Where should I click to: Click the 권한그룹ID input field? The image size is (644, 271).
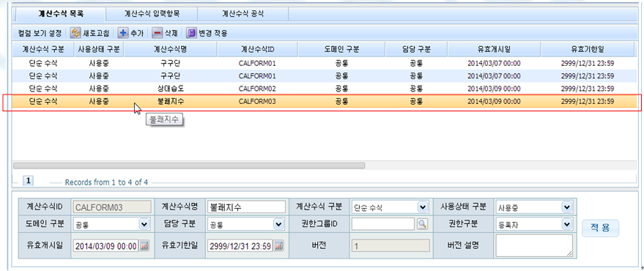click(x=383, y=224)
